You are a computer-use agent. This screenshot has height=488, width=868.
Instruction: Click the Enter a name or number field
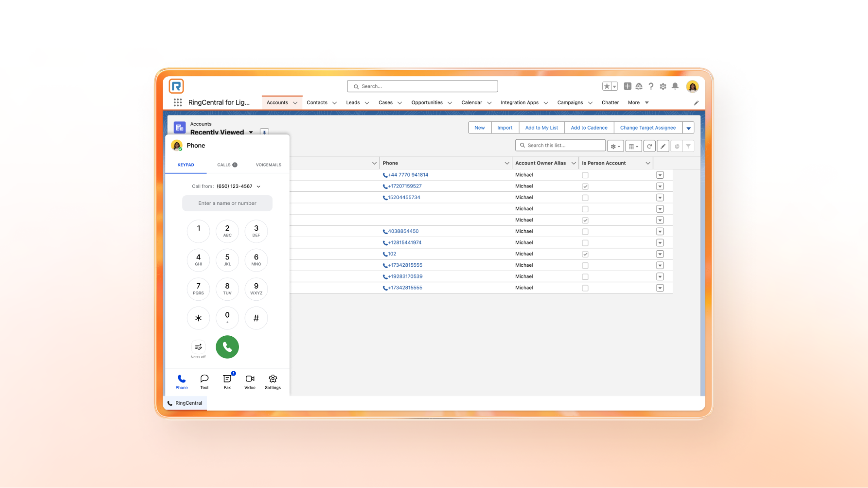[227, 203]
